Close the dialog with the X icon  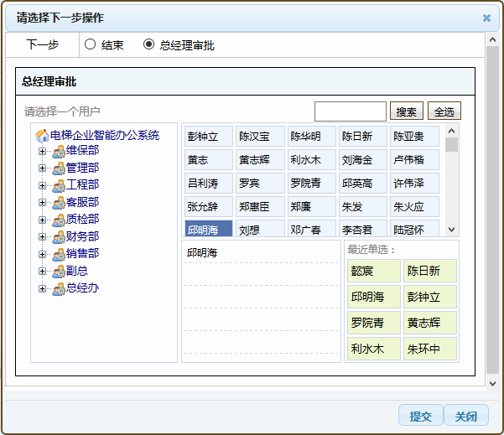486,18
